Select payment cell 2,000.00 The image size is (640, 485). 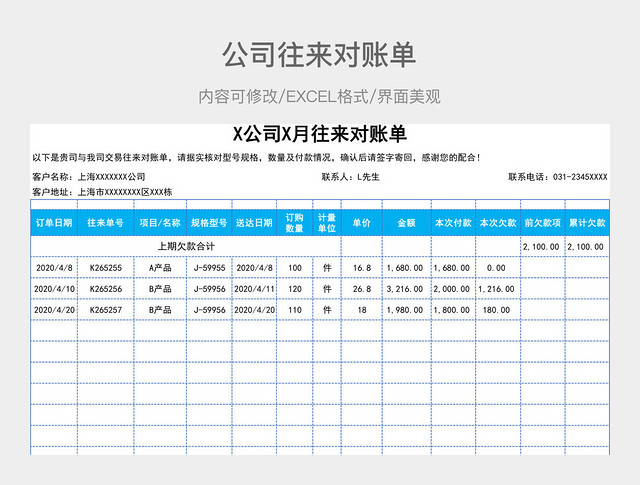pyautogui.click(x=451, y=289)
